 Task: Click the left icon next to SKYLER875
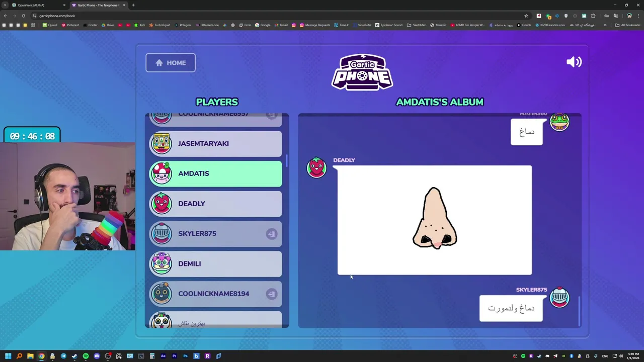pos(271,234)
